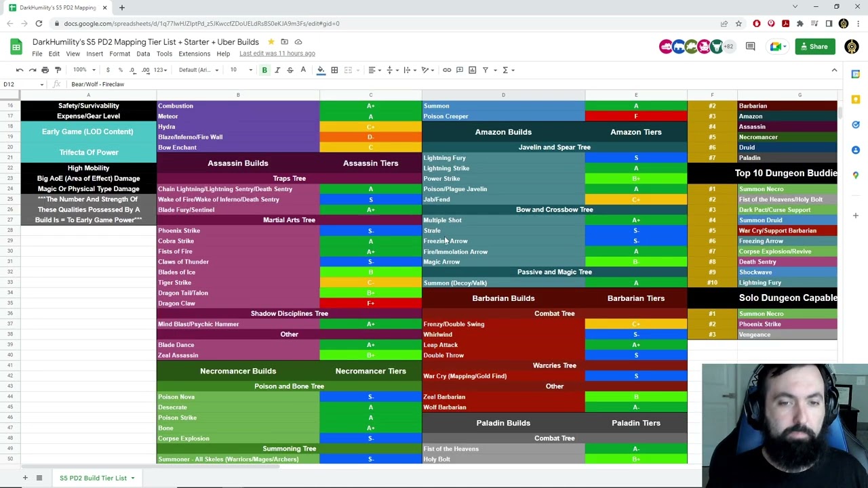Open the all sheets list icon
This screenshot has width=868, height=488.
point(39,478)
